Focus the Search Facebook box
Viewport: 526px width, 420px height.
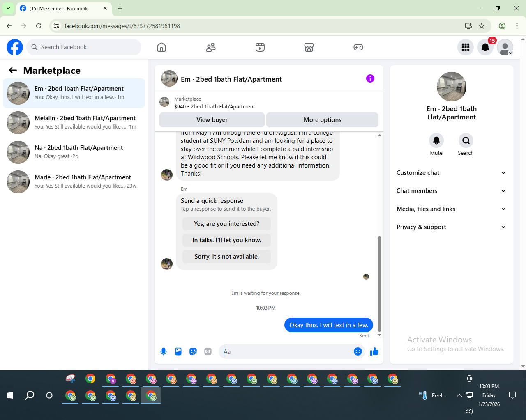coord(84,47)
